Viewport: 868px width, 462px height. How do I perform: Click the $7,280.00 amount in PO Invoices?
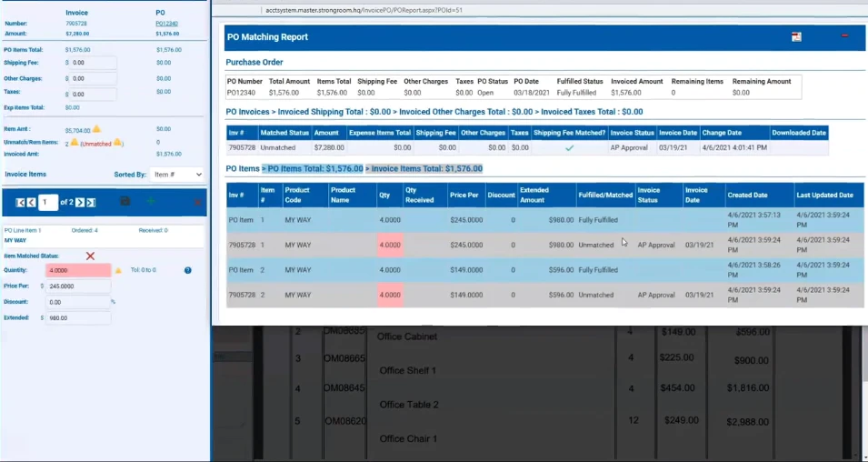(329, 148)
